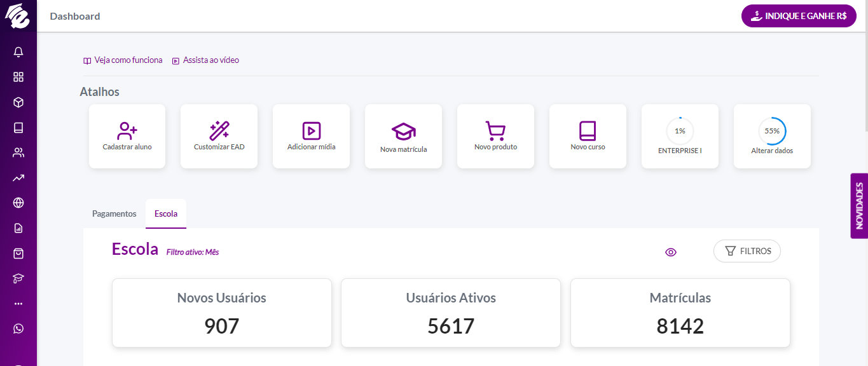Open the trending chart icon in sidebar
The width and height of the screenshot is (868, 366).
click(18, 178)
